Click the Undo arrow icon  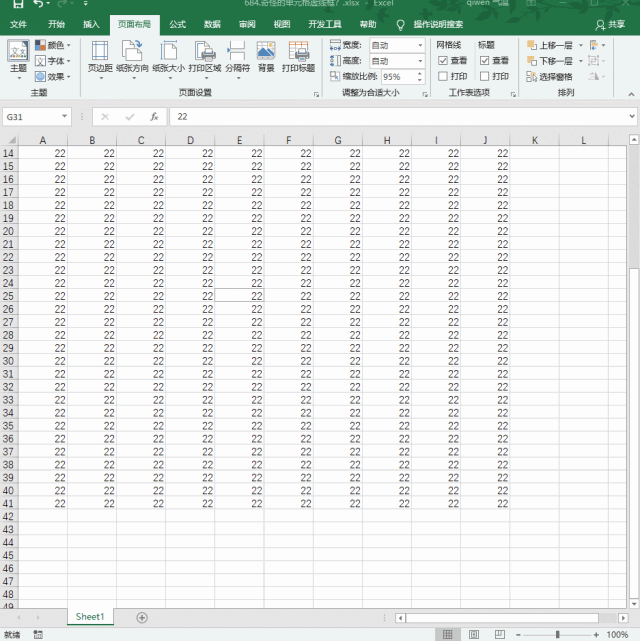38,4
